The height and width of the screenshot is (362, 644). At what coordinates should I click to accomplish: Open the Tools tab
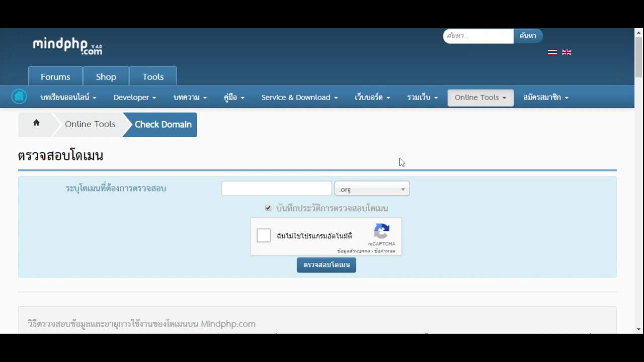click(153, 76)
